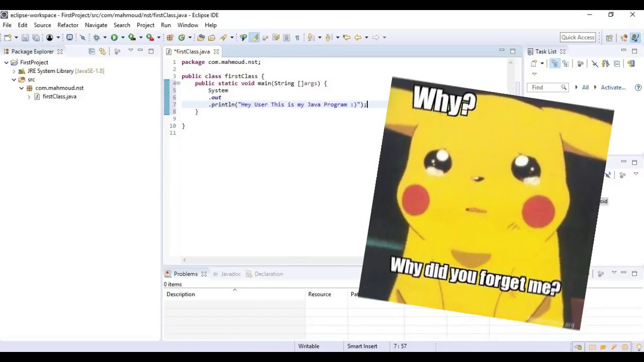Click the Open Task folder icon
Screen dimensions: 644x362
211,37
